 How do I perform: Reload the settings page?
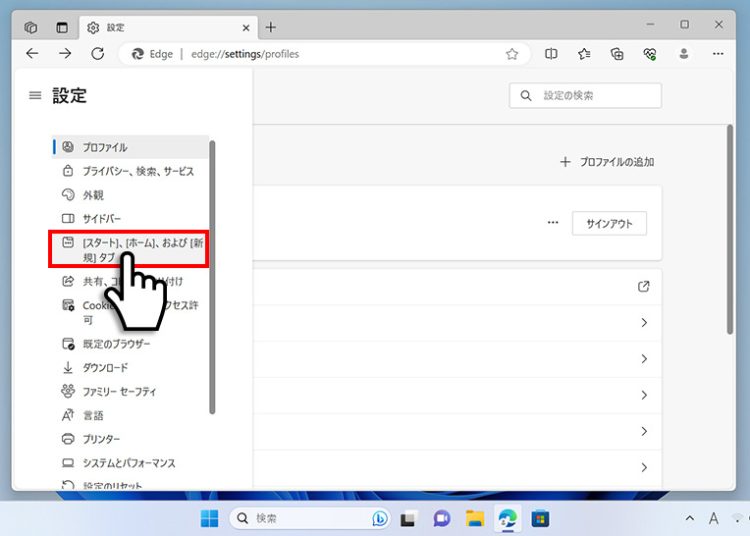[98, 54]
